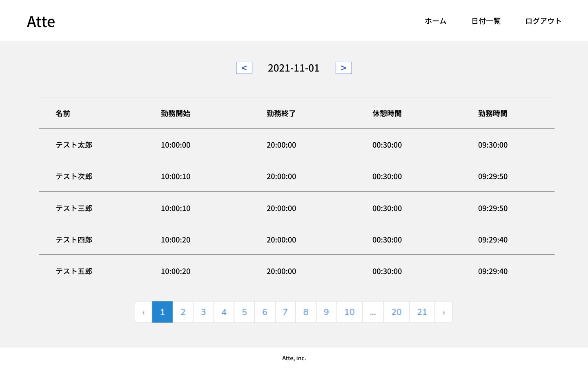Jump to page 10 in the pagination
Screen dimensions: 588x368
[x=349, y=312]
